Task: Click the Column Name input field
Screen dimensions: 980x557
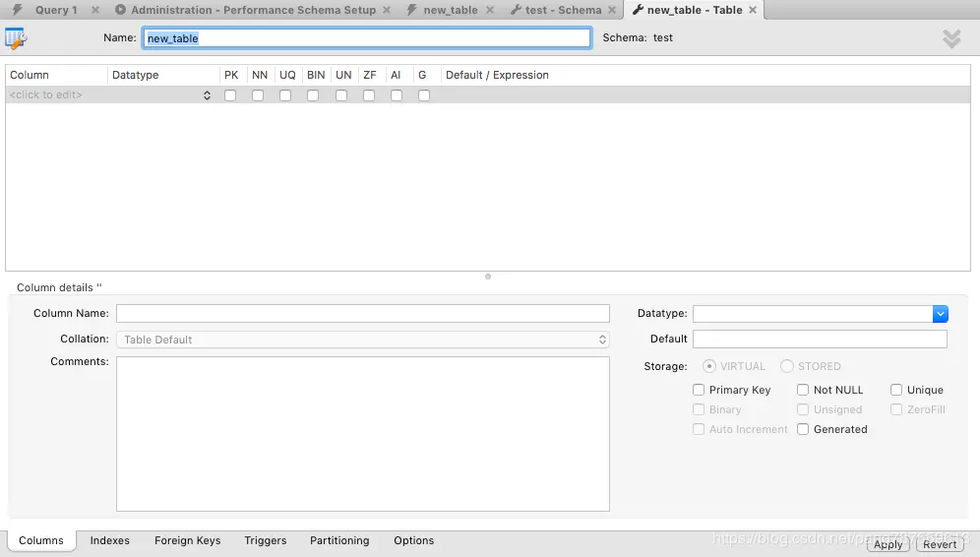Action: [x=362, y=313]
